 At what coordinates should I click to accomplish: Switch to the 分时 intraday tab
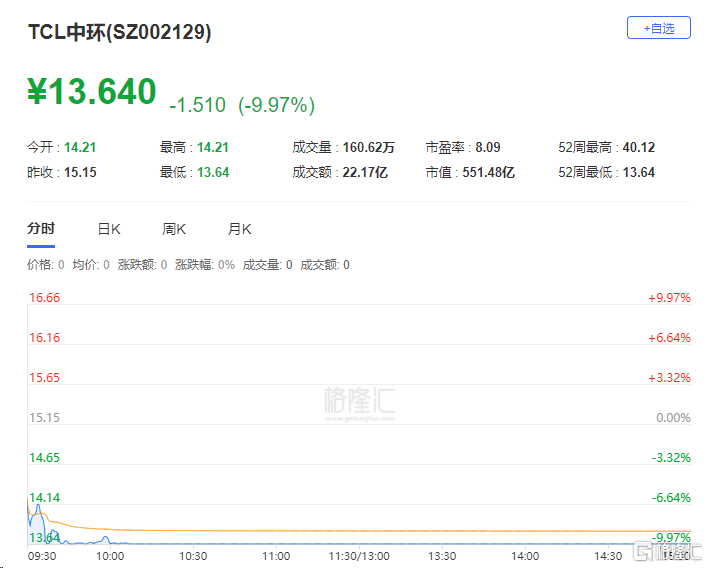coord(41,229)
